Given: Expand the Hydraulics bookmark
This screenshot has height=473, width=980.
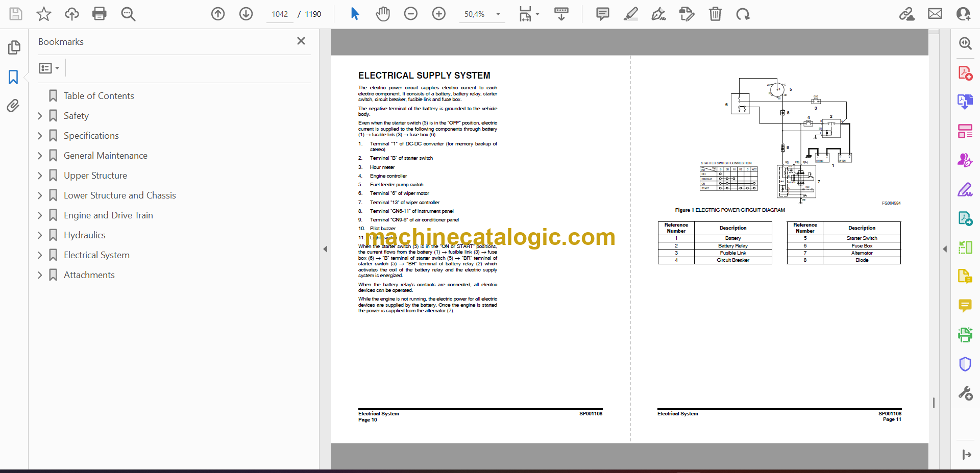Looking at the screenshot, I should (x=40, y=235).
